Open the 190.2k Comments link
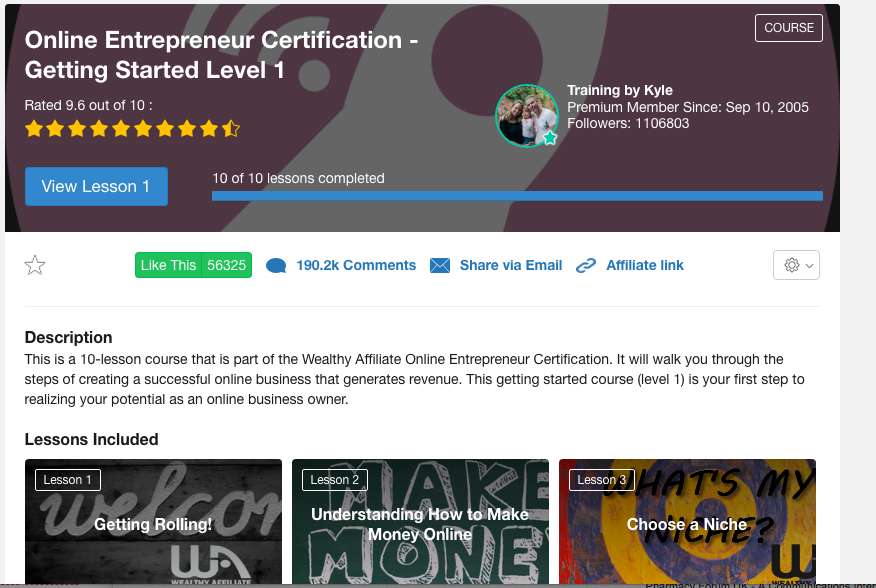The width and height of the screenshot is (876, 588). click(x=356, y=265)
